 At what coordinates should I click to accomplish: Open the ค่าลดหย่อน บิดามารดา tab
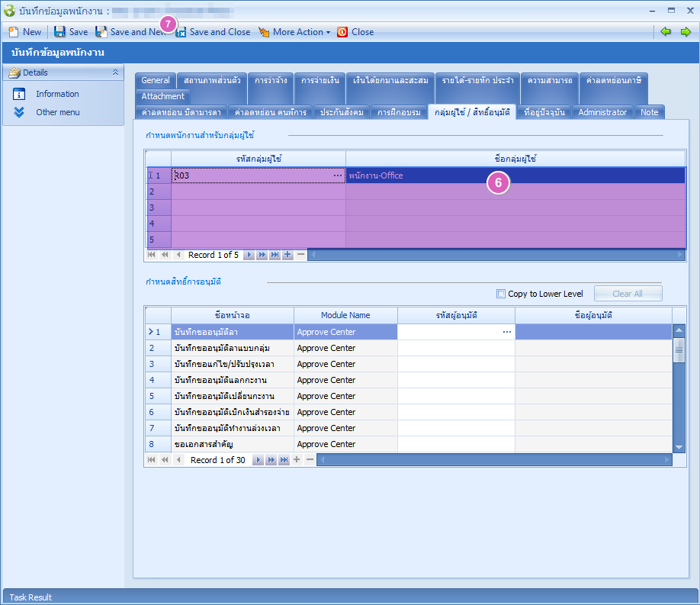click(181, 112)
